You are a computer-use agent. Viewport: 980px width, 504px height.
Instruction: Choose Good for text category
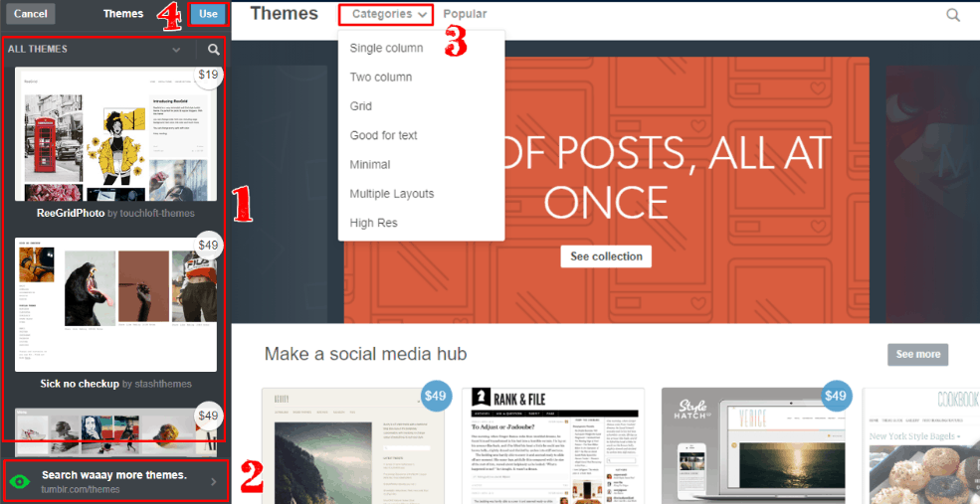(x=383, y=135)
